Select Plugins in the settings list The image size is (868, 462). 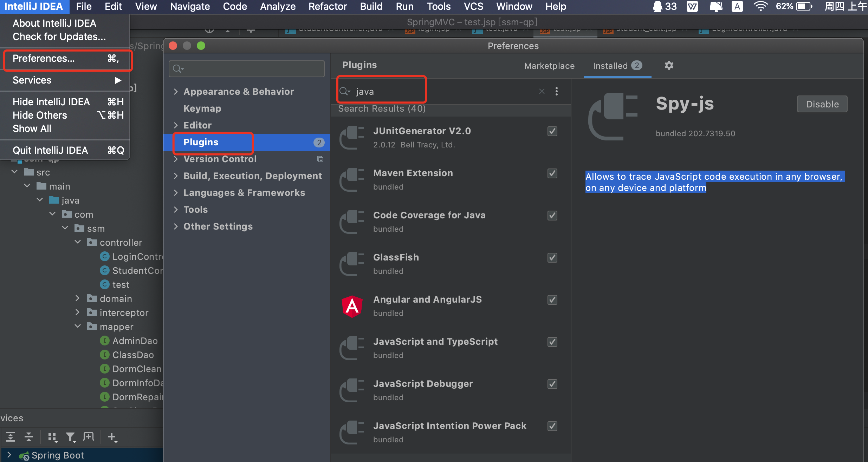[x=247, y=142]
